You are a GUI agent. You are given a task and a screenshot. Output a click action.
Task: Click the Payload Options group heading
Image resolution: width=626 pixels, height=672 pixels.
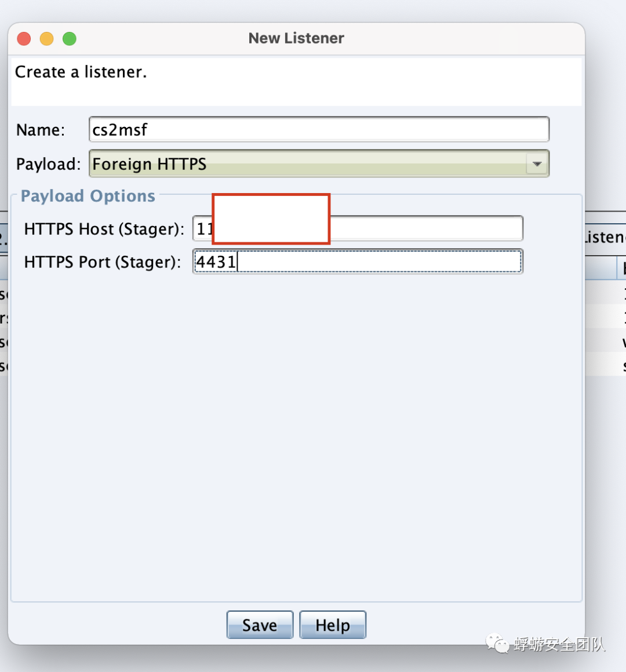point(88,196)
